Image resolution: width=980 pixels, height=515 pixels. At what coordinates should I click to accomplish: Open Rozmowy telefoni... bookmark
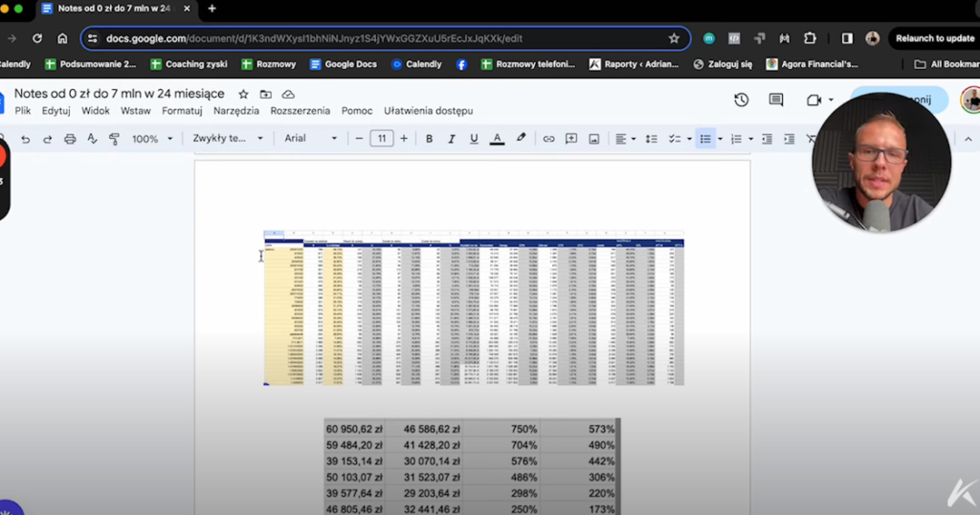[x=528, y=64]
